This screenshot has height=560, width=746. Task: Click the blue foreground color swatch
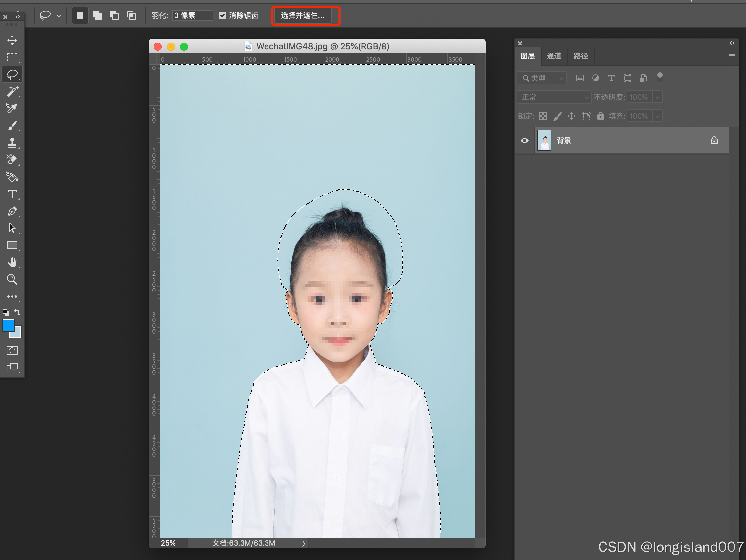8,325
